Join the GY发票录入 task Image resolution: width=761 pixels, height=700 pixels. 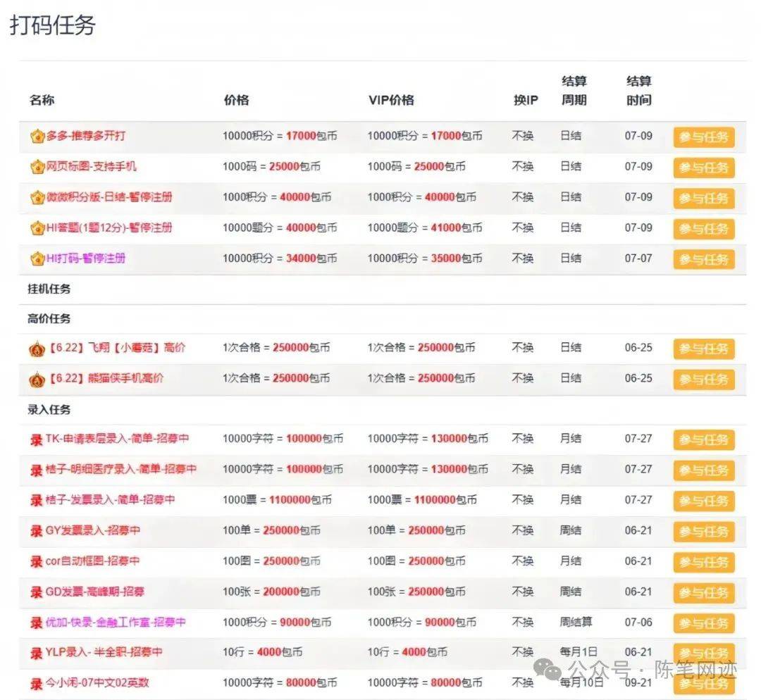point(704,532)
